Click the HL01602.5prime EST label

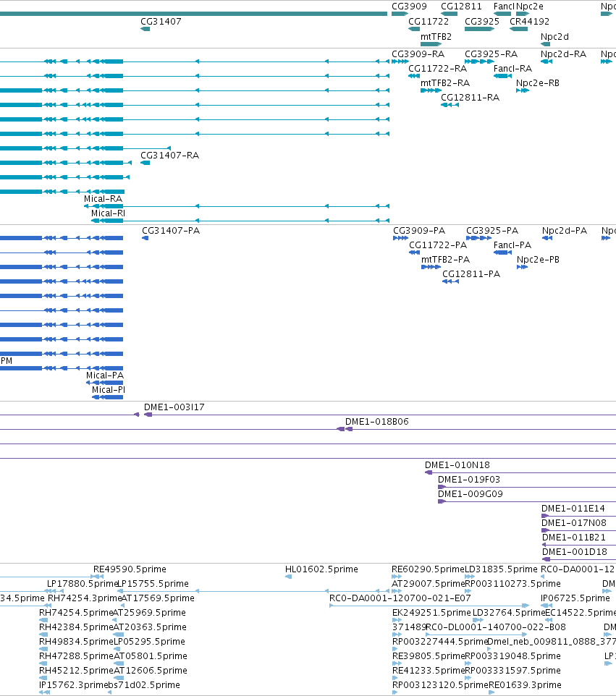pos(321,569)
